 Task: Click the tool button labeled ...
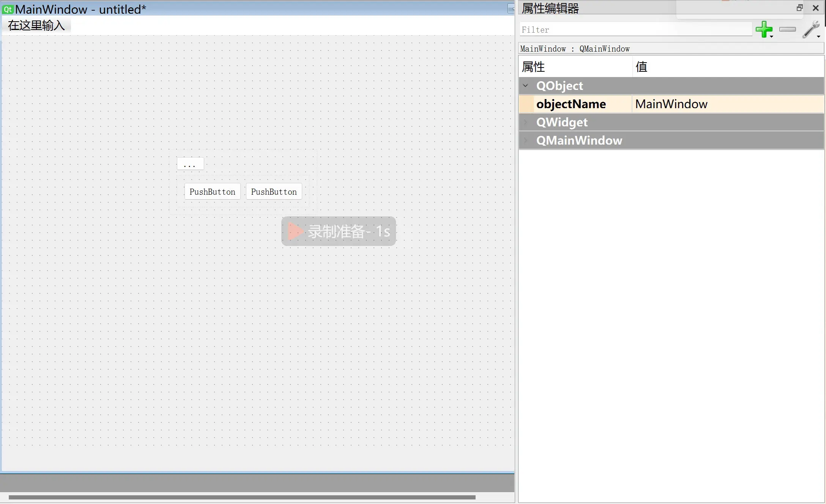190,164
